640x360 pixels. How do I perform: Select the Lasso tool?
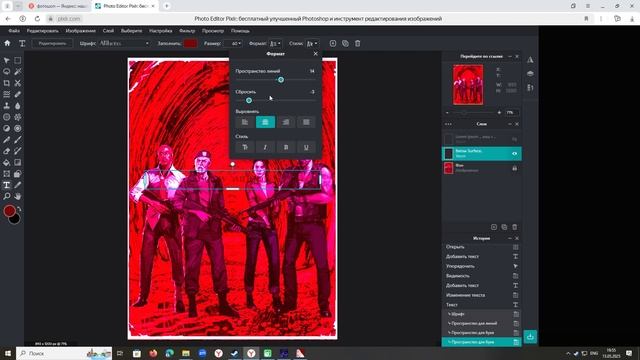pos(7,72)
